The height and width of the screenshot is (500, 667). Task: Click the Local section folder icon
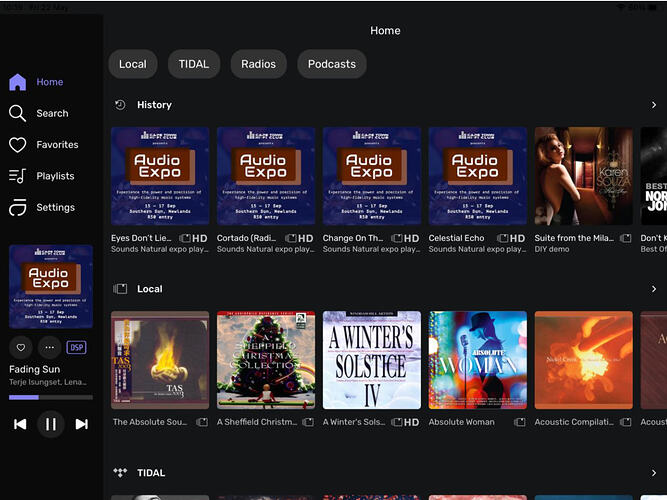point(120,289)
